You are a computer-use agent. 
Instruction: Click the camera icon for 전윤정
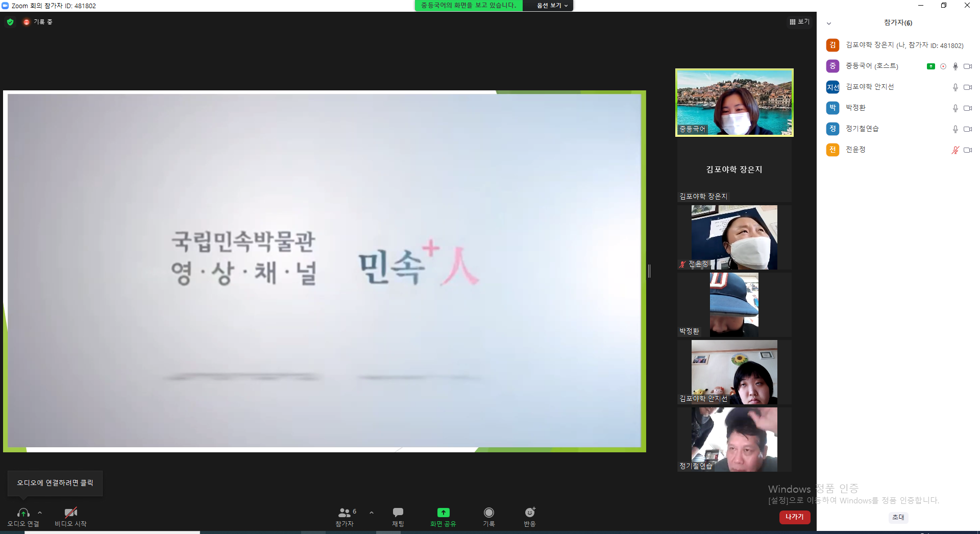coord(968,150)
